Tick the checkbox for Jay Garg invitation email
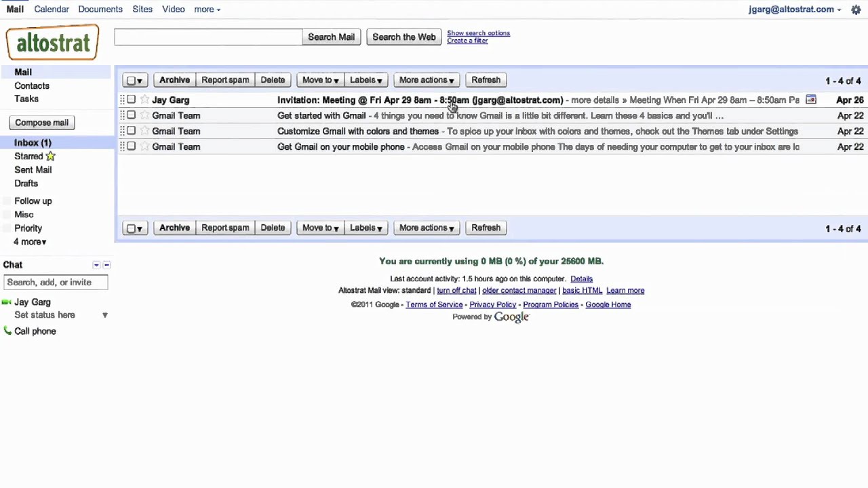 [x=132, y=100]
